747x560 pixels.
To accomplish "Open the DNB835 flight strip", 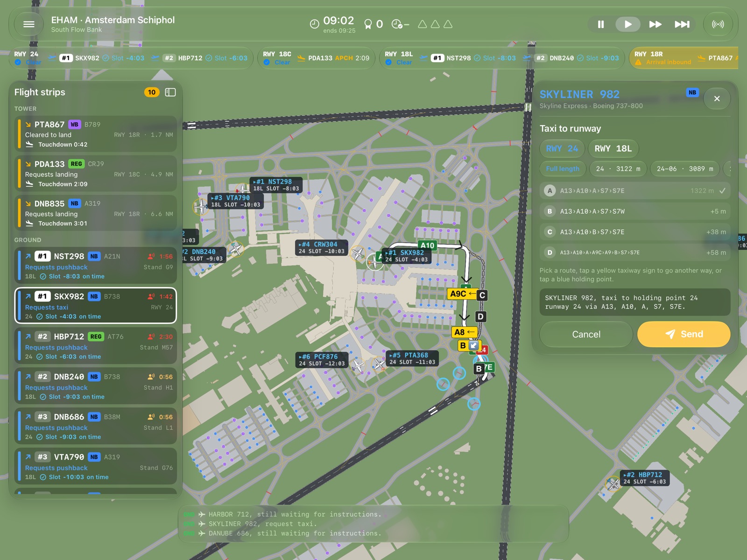I will 96,213.
